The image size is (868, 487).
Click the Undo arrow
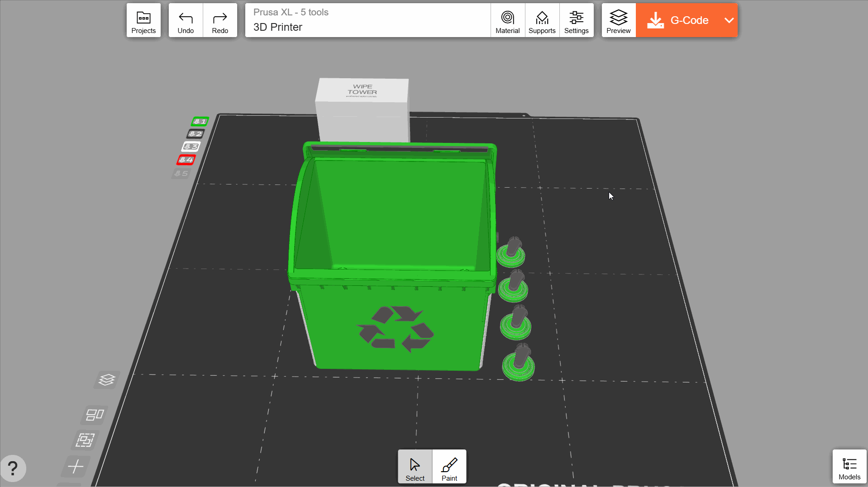pyautogui.click(x=186, y=20)
